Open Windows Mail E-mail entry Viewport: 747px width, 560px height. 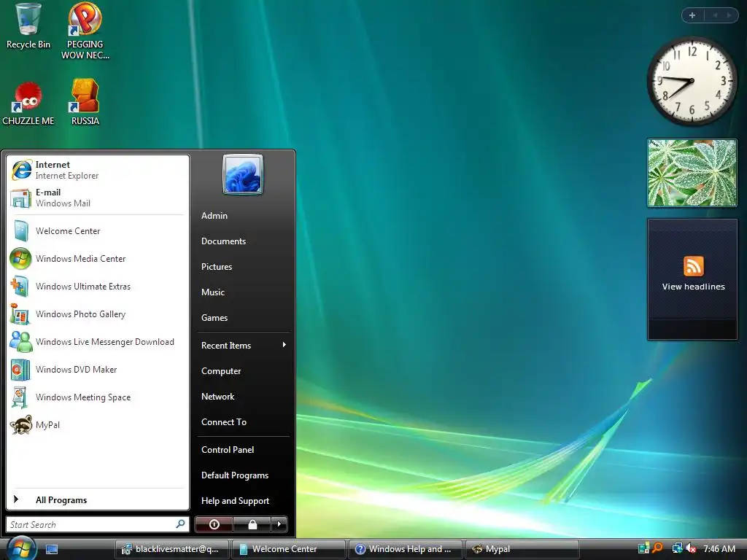coord(97,198)
